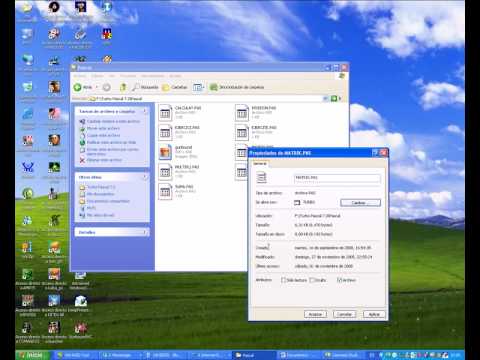480x360 pixels.
Task: Toggle the Oculto checkbox
Action: click(x=312, y=280)
